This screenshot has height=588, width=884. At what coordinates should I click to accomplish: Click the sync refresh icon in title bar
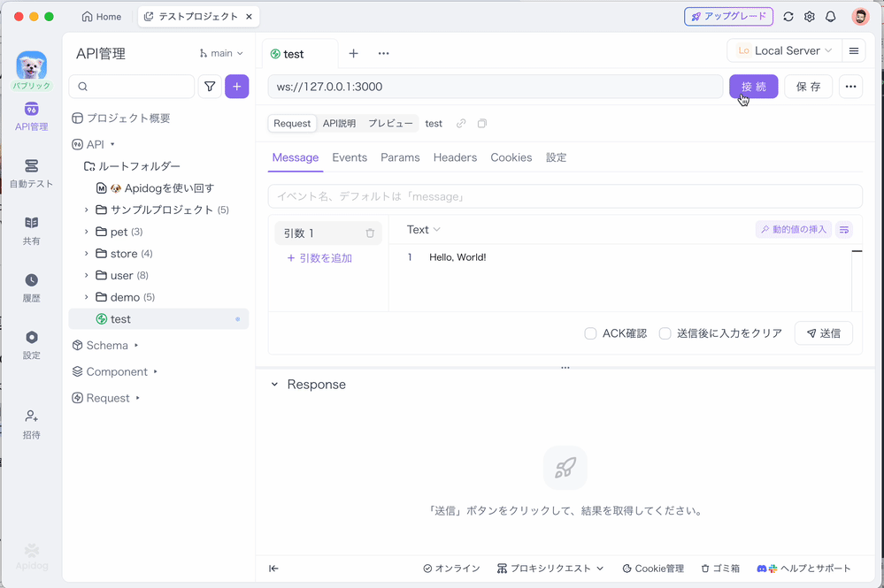pos(788,16)
